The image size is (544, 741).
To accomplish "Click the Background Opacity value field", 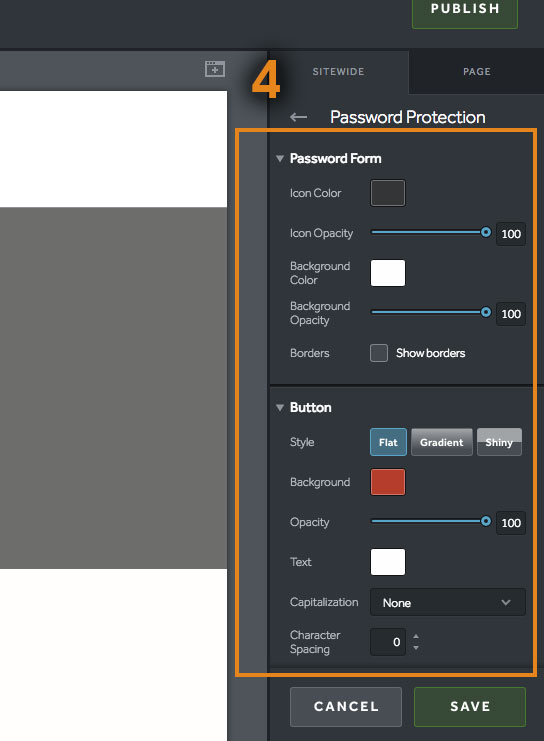I will coord(511,314).
